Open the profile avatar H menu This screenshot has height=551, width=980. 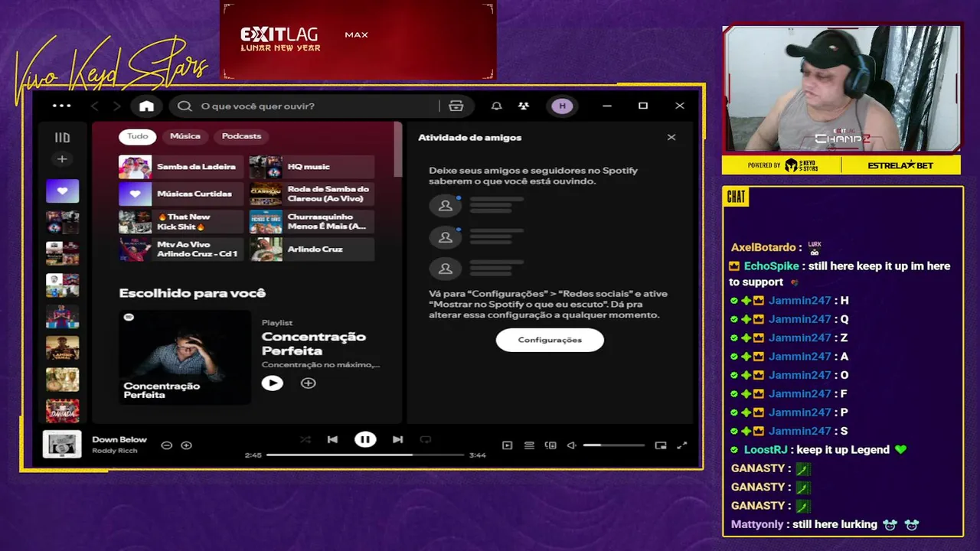[563, 106]
